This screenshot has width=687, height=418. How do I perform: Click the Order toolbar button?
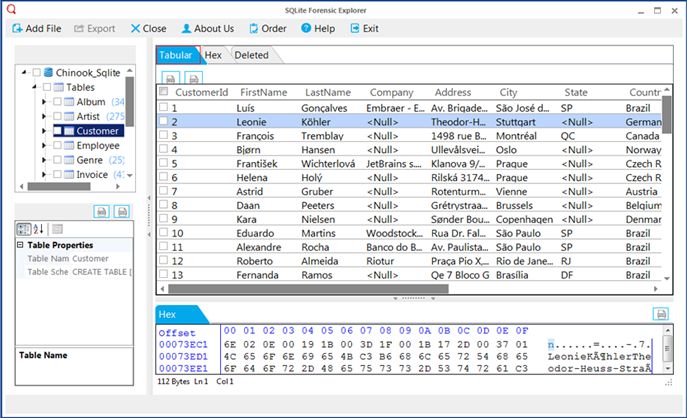point(268,28)
